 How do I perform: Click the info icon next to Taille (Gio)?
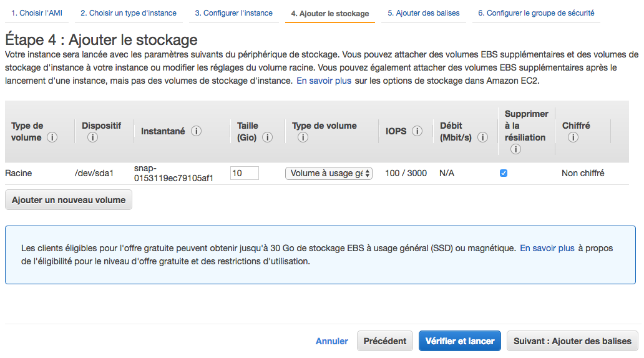[268, 137]
